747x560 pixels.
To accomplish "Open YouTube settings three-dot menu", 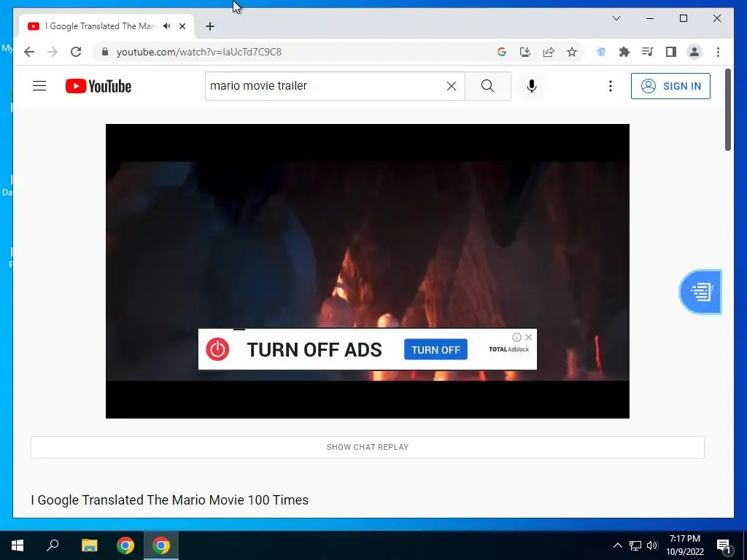I will pyautogui.click(x=611, y=86).
